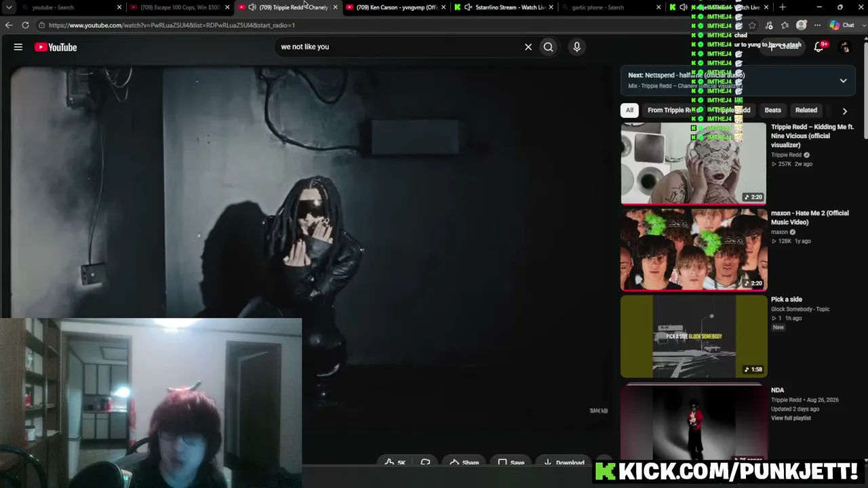Viewport: 868px width, 488px height.
Task: Visit the 'Glock Somebody - Topic' channel
Action: (x=800, y=309)
